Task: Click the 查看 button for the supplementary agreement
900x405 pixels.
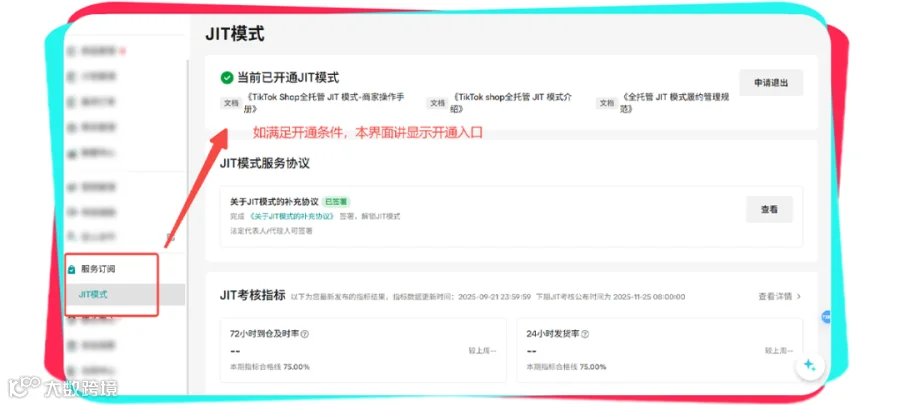Action: point(769,209)
